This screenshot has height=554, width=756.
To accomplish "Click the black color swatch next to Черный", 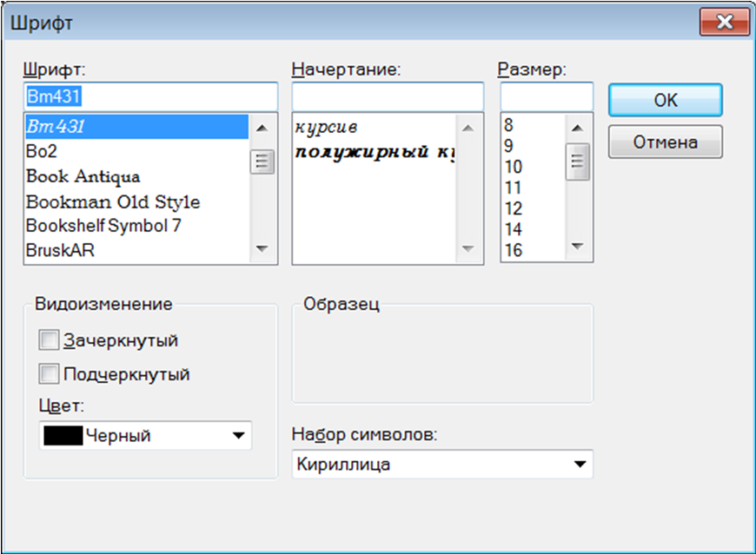I will 63,435.
